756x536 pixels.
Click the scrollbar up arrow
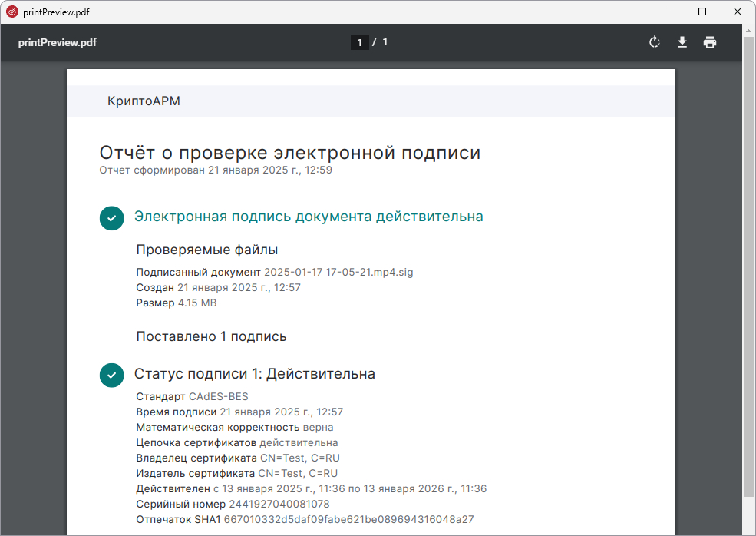point(748,30)
